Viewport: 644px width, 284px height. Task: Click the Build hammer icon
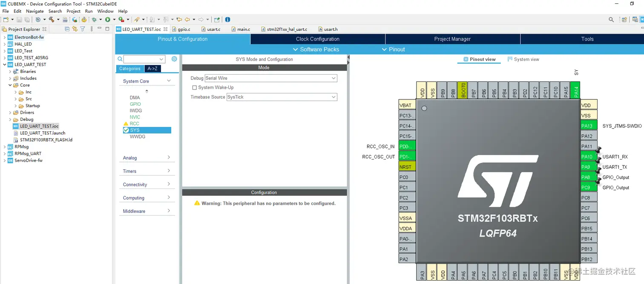[x=51, y=20]
